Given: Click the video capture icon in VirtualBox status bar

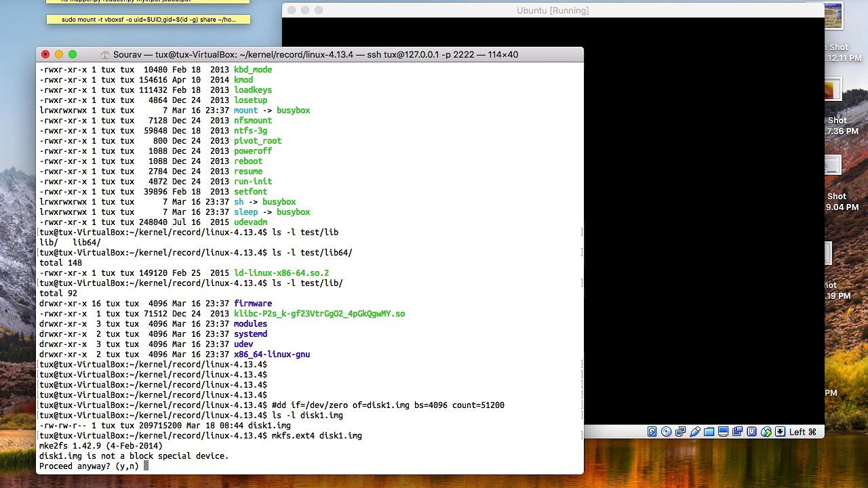Looking at the screenshot, I should pos(737,432).
